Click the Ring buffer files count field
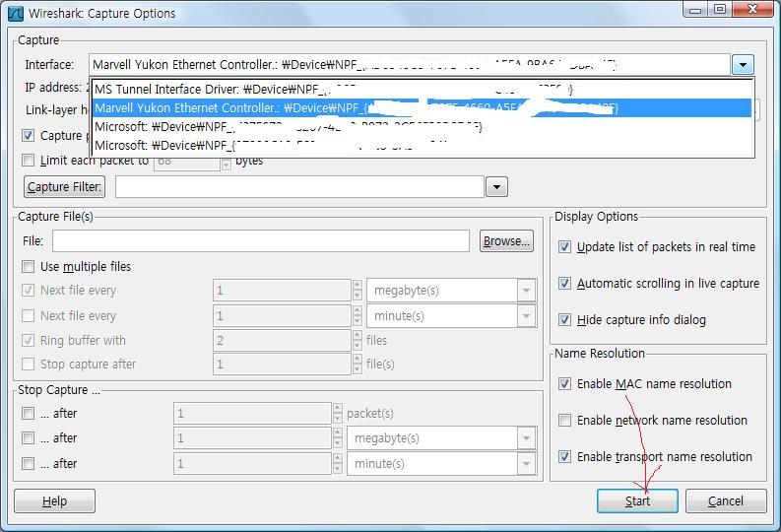The height and width of the screenshot is (532, 781). tap(282, 341)
